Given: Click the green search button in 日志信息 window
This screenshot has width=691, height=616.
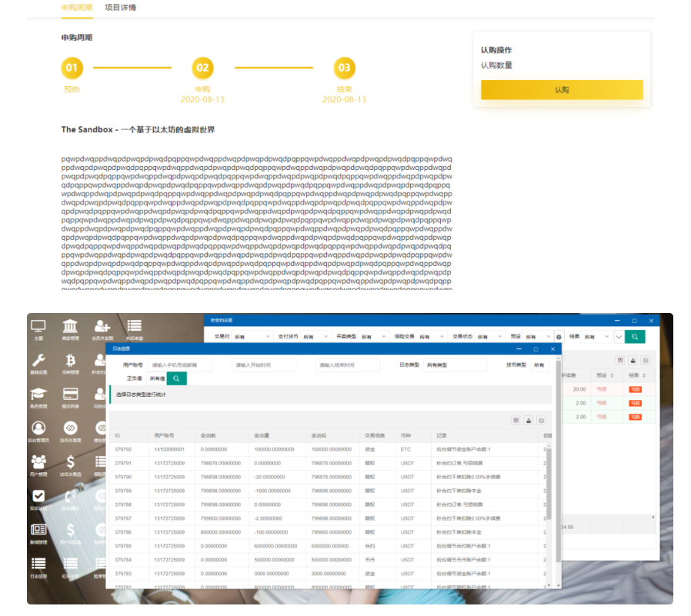Looking at the screenshot, I should pyautogui.click(x=176, y=378).
